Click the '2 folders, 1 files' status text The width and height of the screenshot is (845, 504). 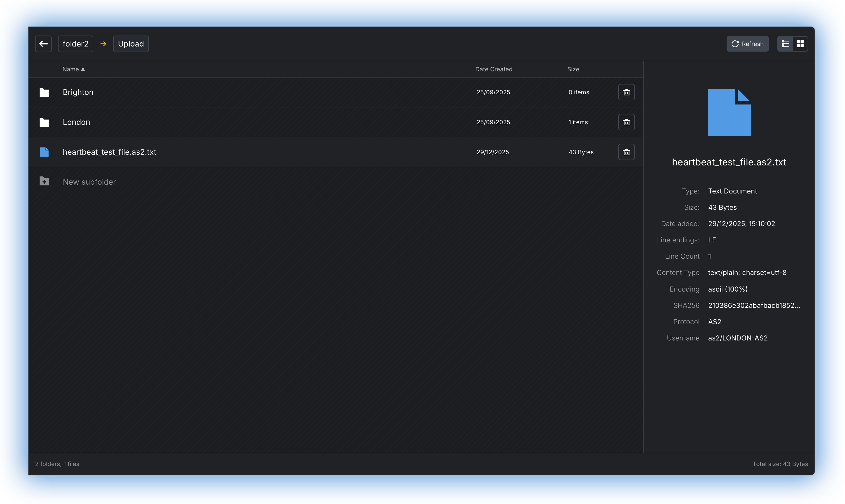(x=57, y=464)
